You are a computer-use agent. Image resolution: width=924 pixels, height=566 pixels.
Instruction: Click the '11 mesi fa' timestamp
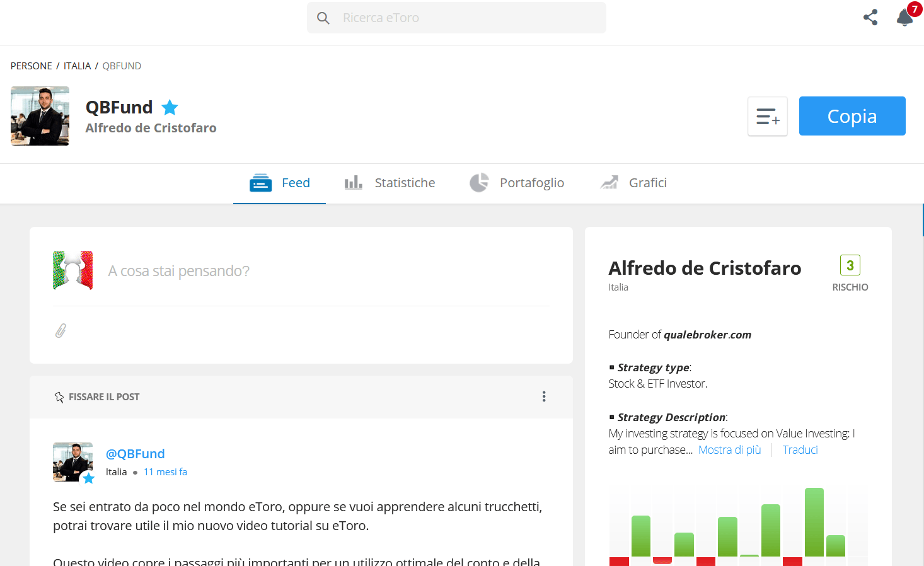[x=165, y=472]
